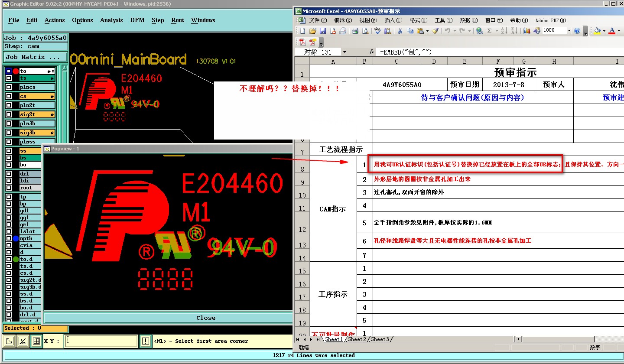Click the Redo arrow icon in Excel
The image size is (624, 364).
click(462, 31)
